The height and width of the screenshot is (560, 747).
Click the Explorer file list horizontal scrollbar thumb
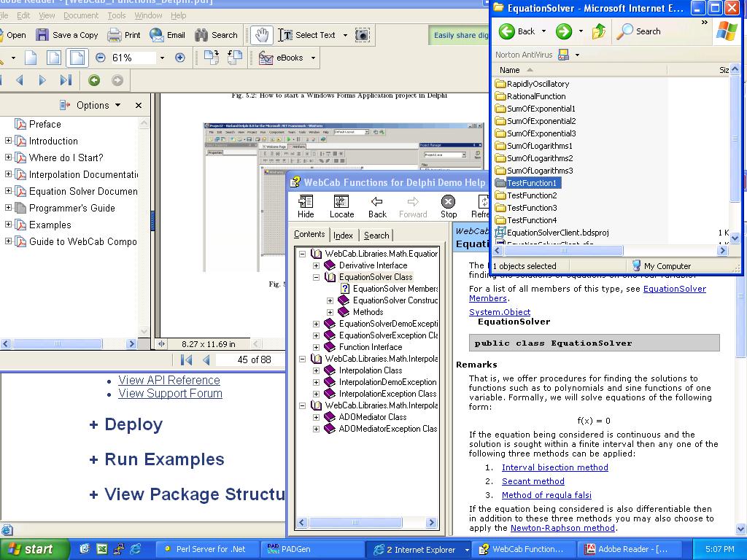click(564, 251)
